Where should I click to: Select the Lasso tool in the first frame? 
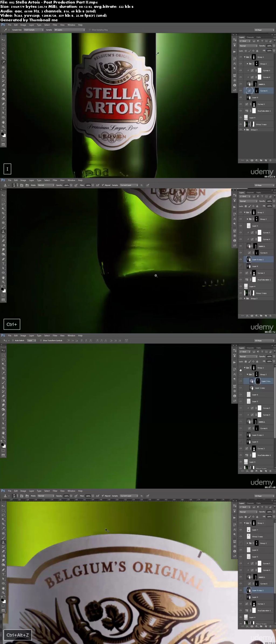[4, 49]
